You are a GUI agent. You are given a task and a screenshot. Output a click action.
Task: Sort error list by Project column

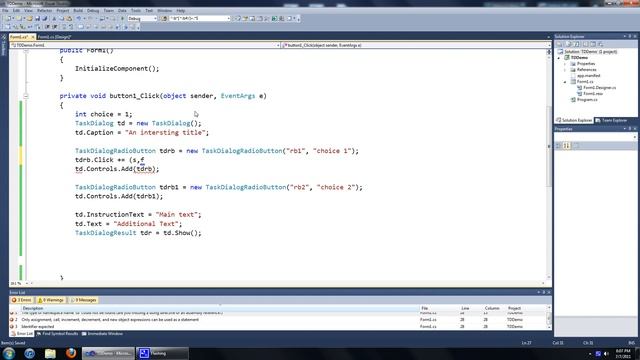(x=527, y=308)
